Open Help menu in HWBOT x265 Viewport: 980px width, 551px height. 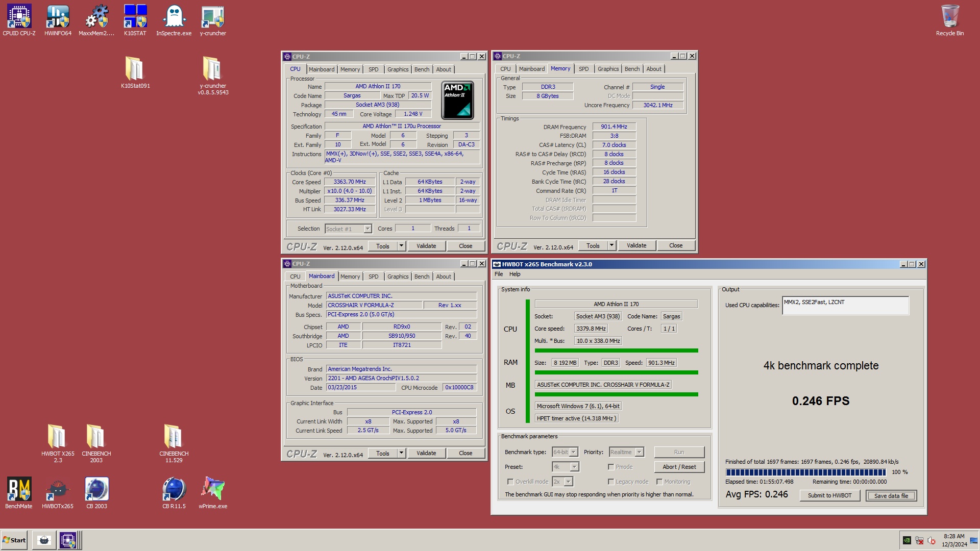(515, 274)
